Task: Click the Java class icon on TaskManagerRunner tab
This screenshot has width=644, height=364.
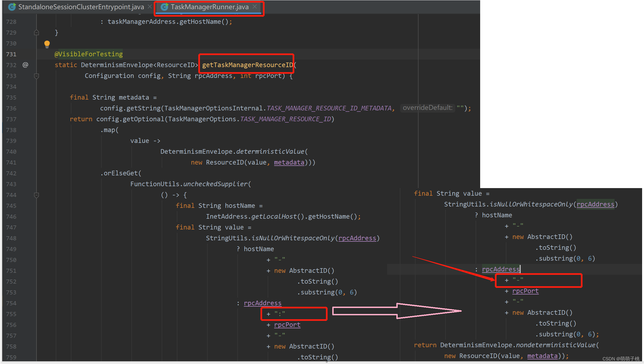Action: click(x=164, y=7)
